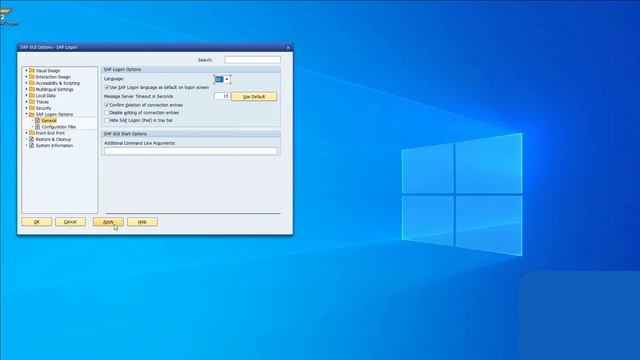The height and width of the screenshot is (360, 640).
Task: Expand the Local Data node arrow
Action: coord(27,96)
